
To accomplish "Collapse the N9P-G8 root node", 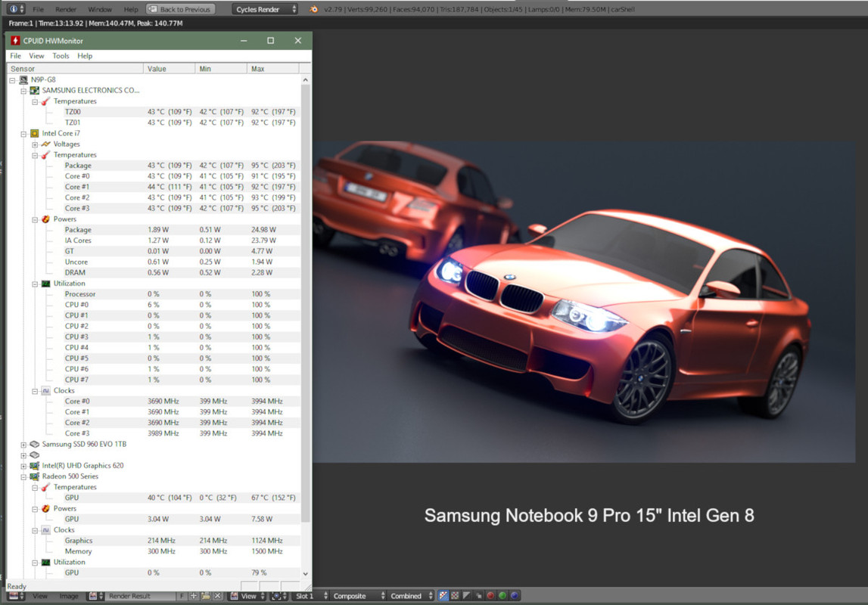I will (x=12, y=80).
